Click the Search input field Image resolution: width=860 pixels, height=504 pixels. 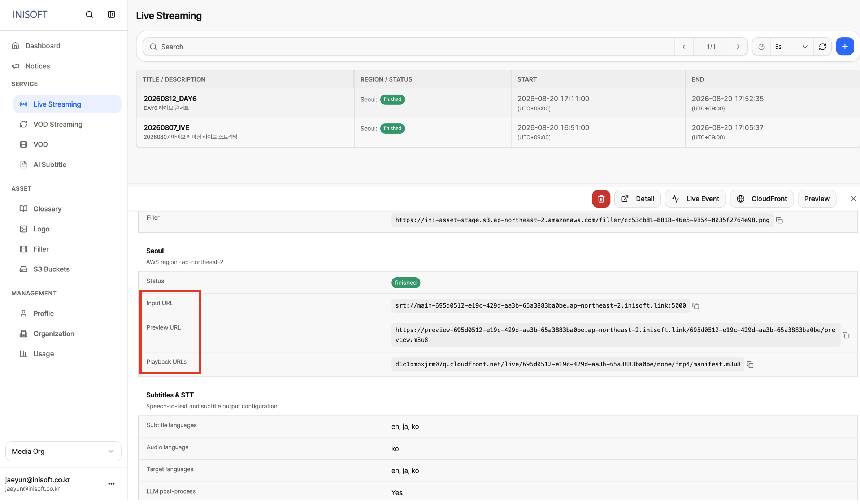pyautogui.click(x=408, y=47)
